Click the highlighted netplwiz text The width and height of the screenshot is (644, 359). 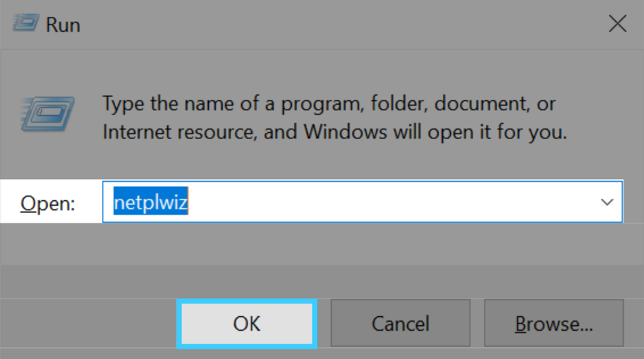pos(150,203)
